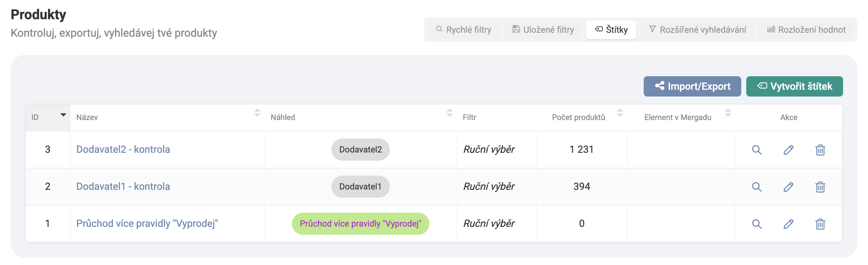Sort by Název column

click(x=257, y=113)
